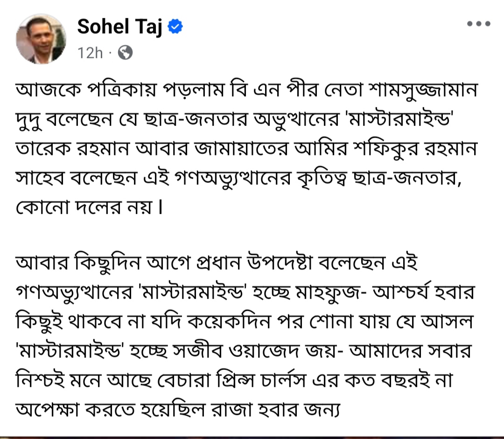Open the three-dot post options menu
This screenshot has height=439, width=504.
(x=479, y=23)
